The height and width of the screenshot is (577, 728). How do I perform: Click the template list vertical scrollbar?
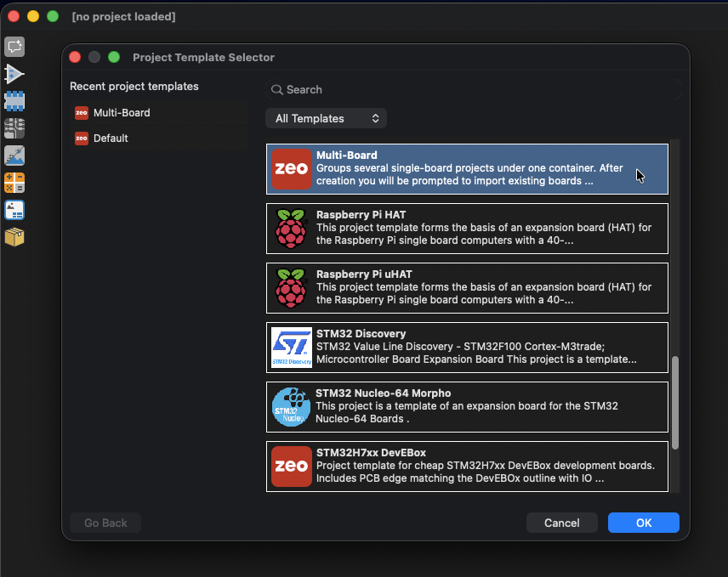click(675, 403)
